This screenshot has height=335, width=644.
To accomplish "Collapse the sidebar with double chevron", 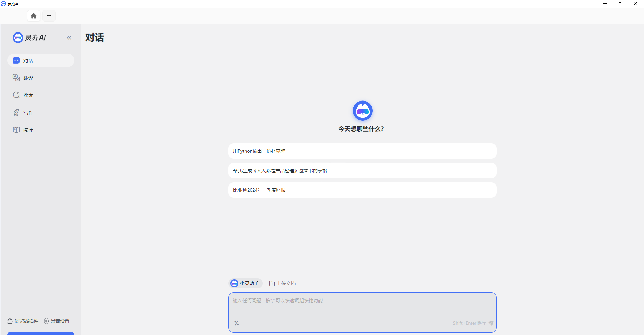I will (69, 38).
